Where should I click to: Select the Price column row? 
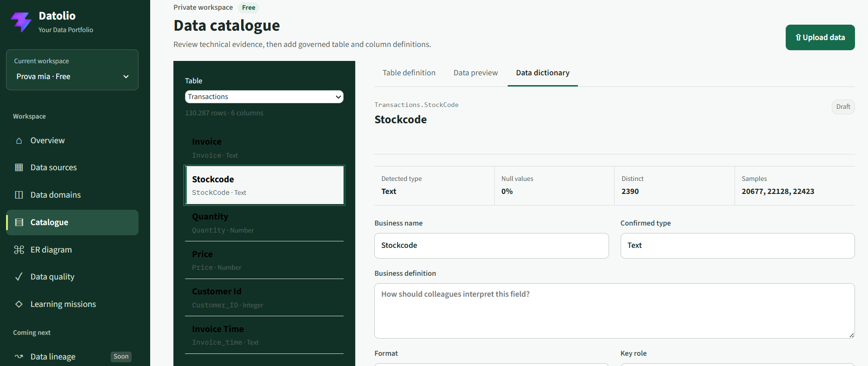coord(264,260)
